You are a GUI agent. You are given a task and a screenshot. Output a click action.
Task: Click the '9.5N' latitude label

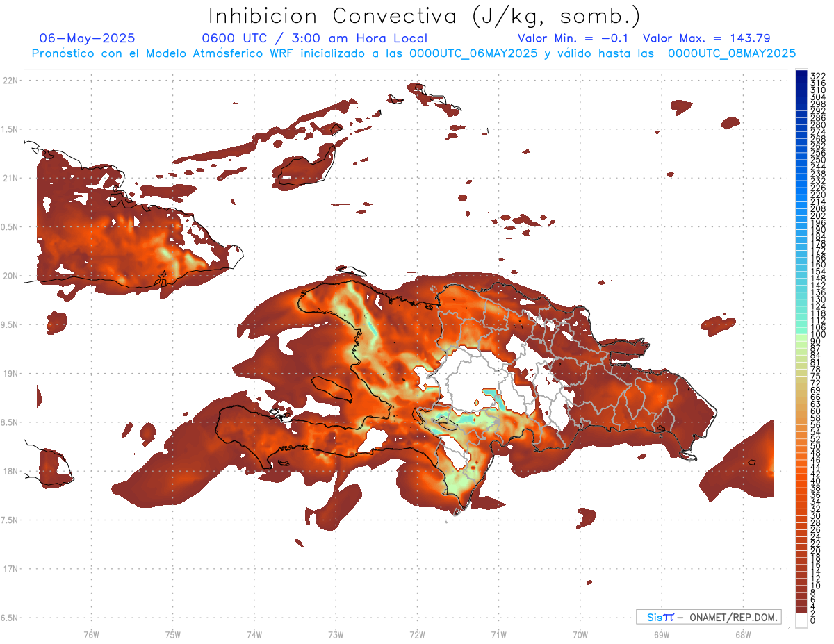pyautogui.click(x=10, y=324)
